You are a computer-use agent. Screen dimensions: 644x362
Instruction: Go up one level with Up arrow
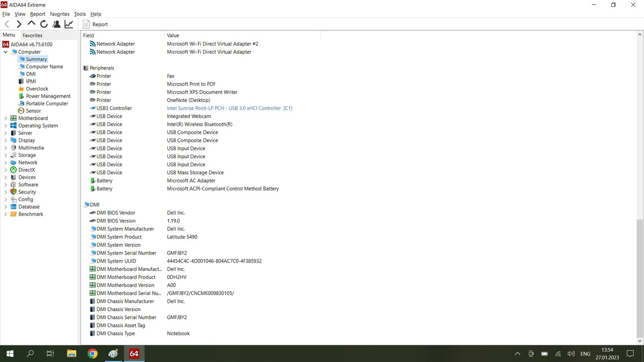(x=31, y=24)
